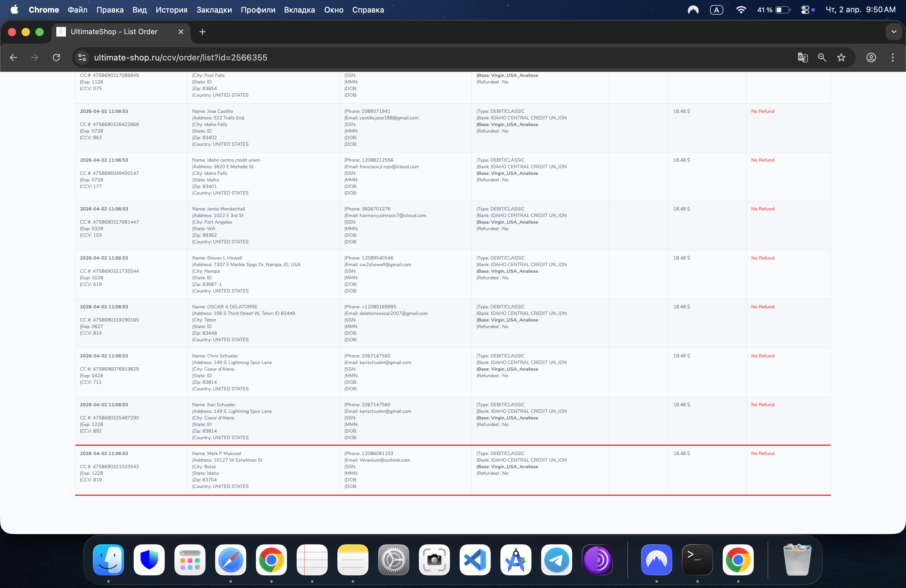Launch the blue shield app in Dock
The height and width of the screenshot is (588, 906).
(x=149, y=560)
